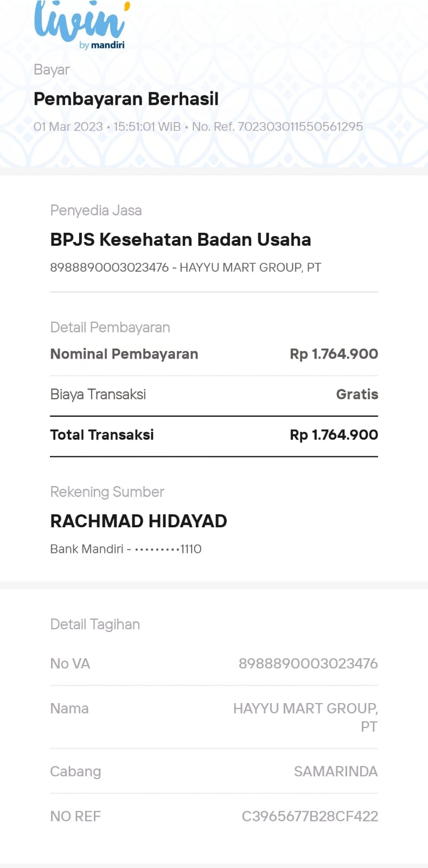Select the "Detail Pembayaran" section label
Viewport: 428px width, 868px height.
point(110,328)
